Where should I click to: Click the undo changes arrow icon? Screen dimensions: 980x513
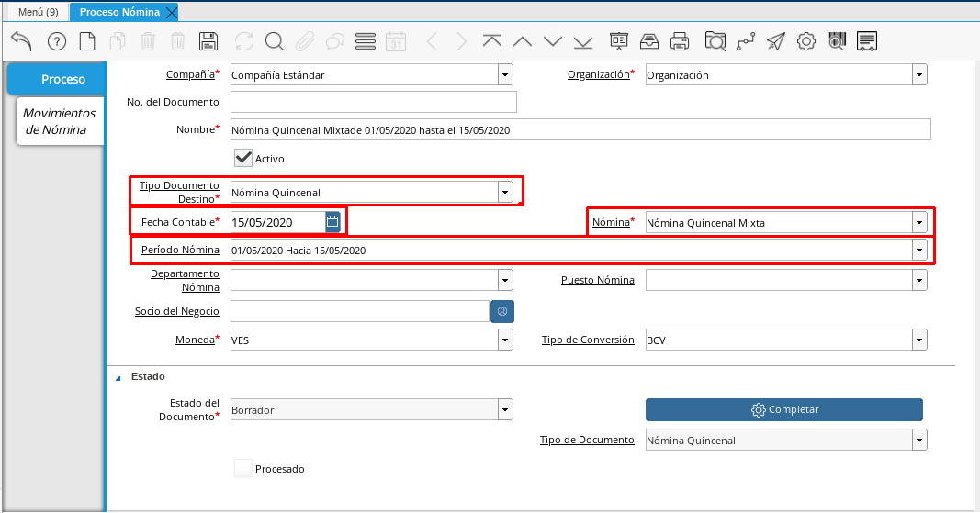point(21,41)
